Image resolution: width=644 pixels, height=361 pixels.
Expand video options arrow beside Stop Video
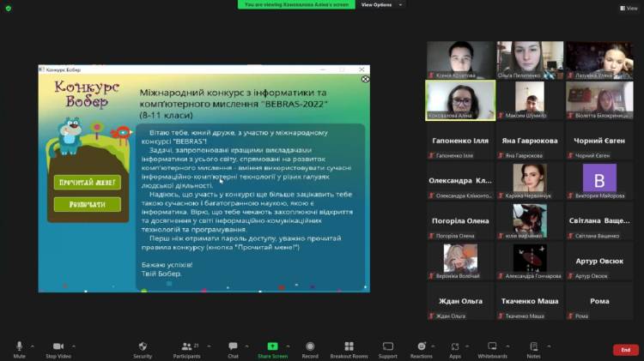73,346
